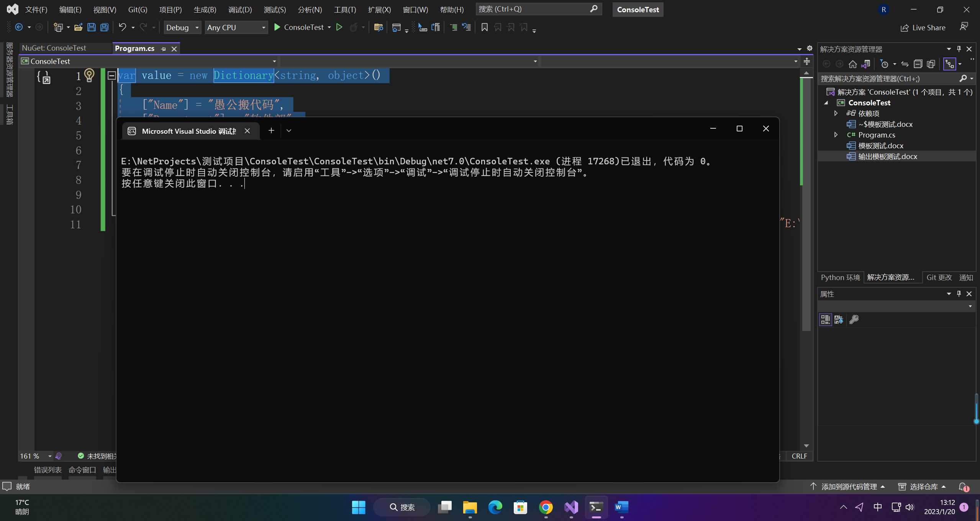This screenshot has height=521, width=980.
Task: Click ConsoleTarget dropdown arrow in toolbar
Action: pyautogui.click(x=329, y=27)
